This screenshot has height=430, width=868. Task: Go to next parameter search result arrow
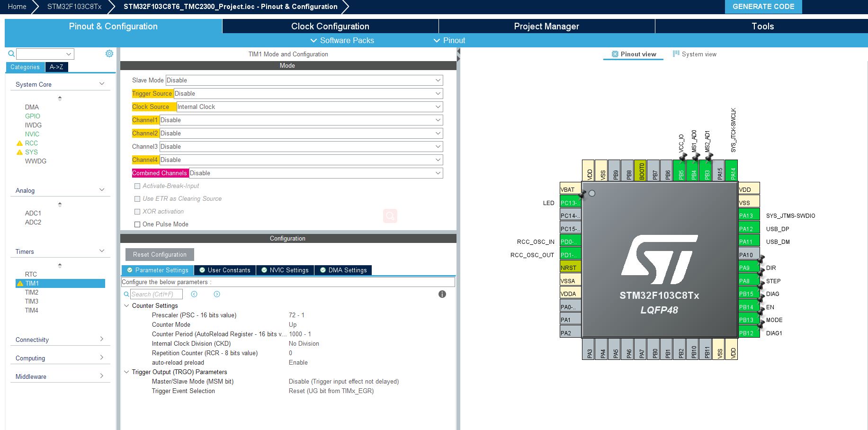point(217,294)
